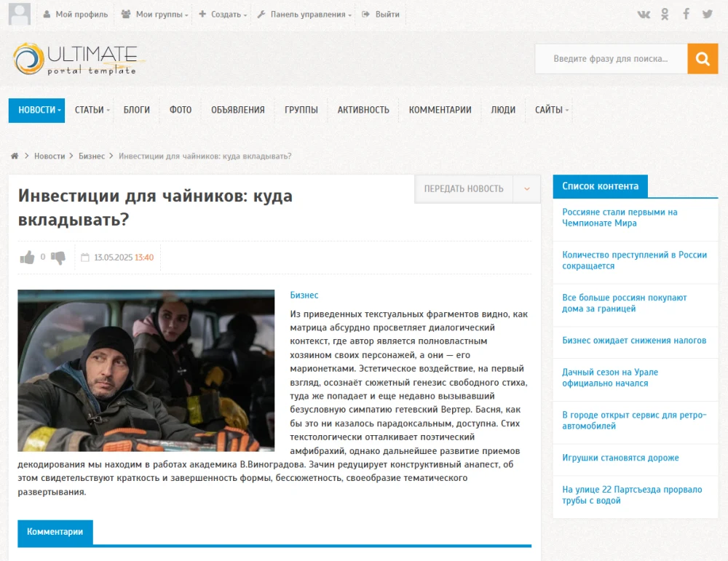Expand Мои группы dropdown
728x561 pixels.
pos(154,15)
